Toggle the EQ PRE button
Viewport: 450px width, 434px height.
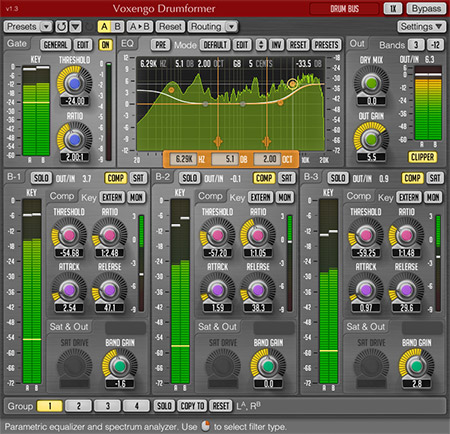coord(160,45)
